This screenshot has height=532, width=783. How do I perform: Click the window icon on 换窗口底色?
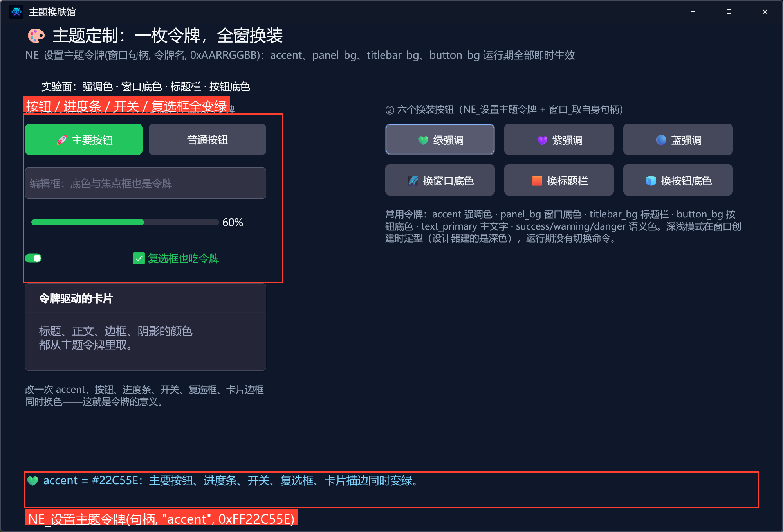[x=413, y=181]
